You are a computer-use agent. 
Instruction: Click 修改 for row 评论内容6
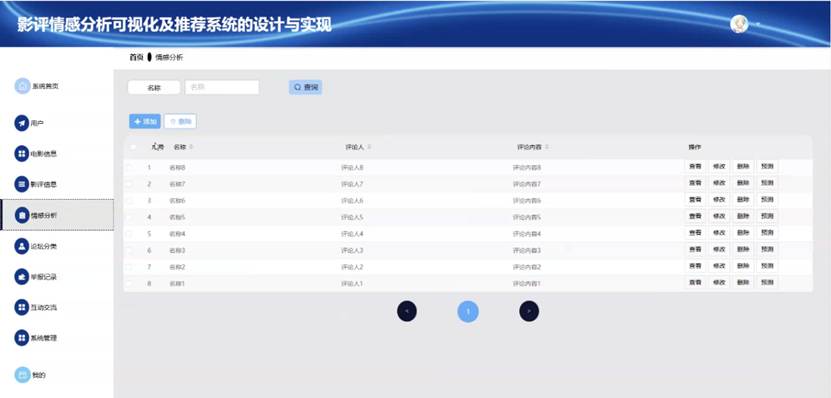719,200
